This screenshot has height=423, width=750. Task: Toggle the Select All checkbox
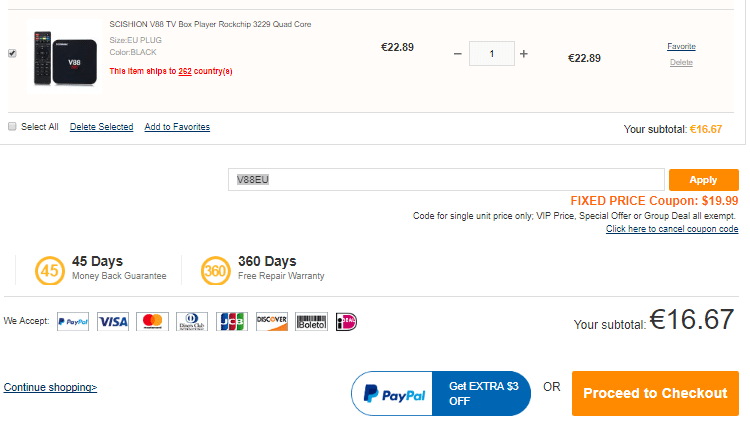[x=12, y=127]
